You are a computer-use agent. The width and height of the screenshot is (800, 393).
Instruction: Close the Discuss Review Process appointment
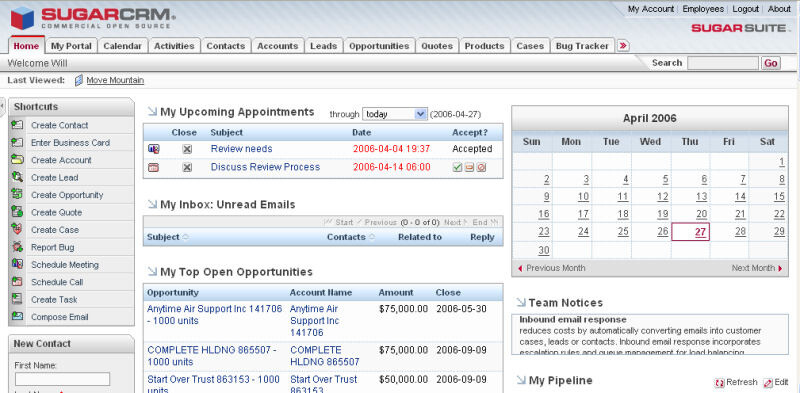[187, 167]
